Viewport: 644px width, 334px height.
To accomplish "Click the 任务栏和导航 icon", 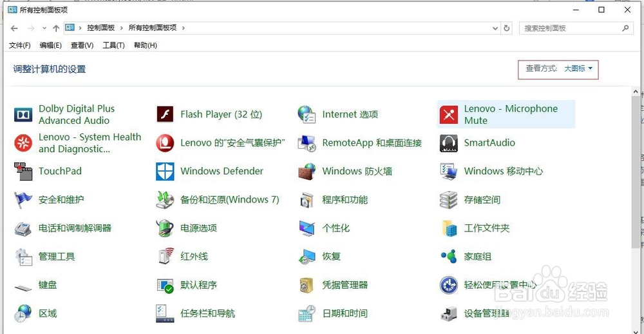I will pos(165,313).
